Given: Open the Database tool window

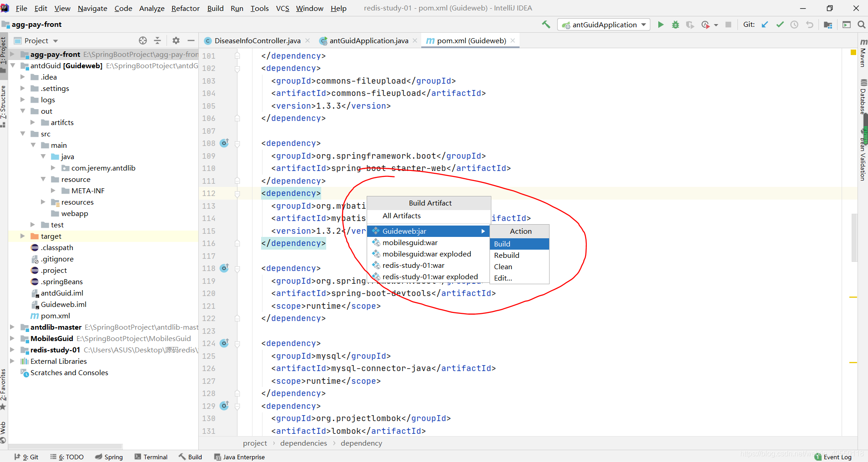Looking at the screenshot, I should tap(863, 96).
